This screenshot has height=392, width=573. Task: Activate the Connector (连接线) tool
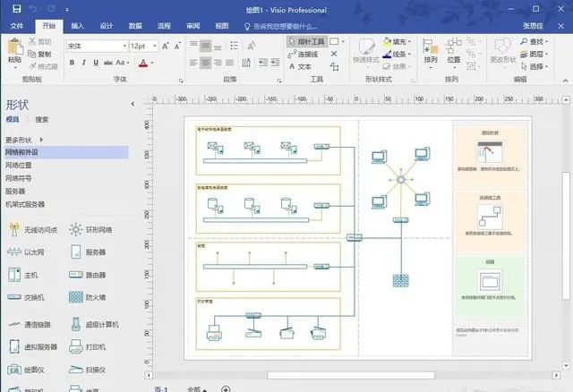tap(303, 54)
